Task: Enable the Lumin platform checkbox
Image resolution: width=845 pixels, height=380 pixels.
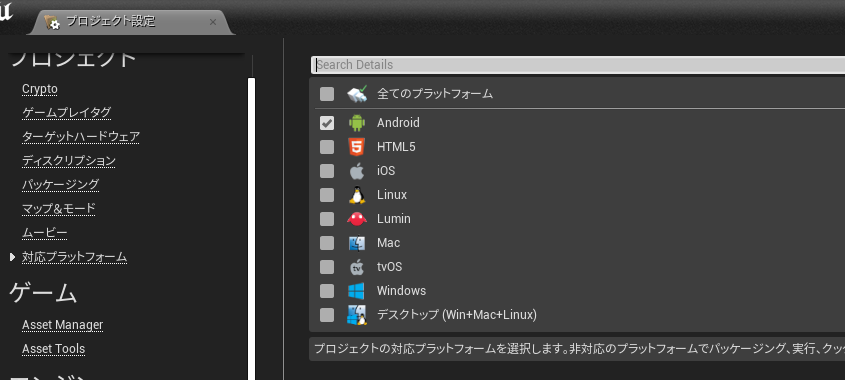Action: (327, 219)
